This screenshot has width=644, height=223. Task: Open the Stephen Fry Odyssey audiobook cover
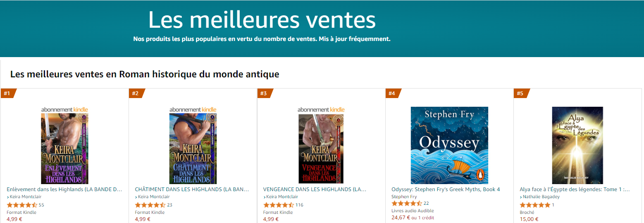[x=449, y=145]
